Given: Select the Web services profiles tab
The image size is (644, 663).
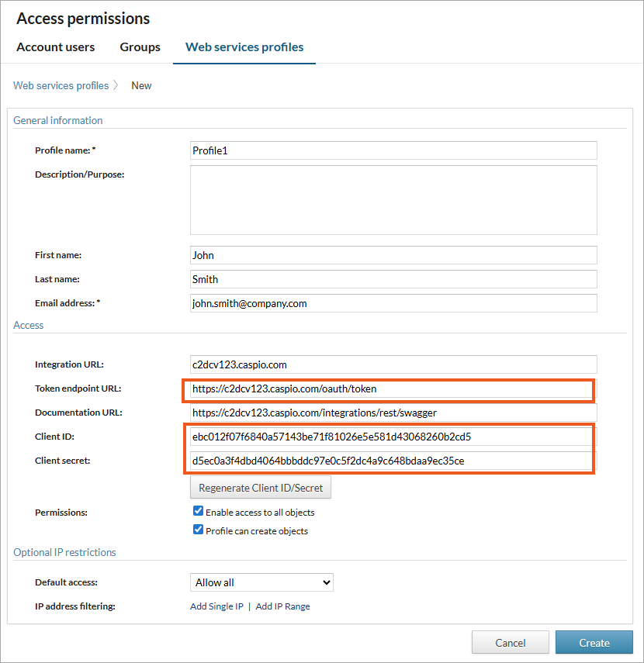Looking at the screenshot, I should [x=244, y=47].
